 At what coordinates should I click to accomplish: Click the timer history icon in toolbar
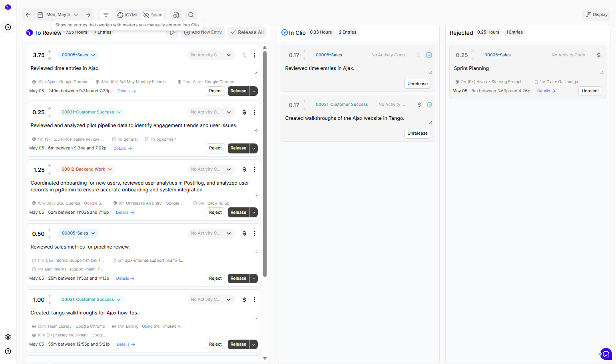coord(176,15)
